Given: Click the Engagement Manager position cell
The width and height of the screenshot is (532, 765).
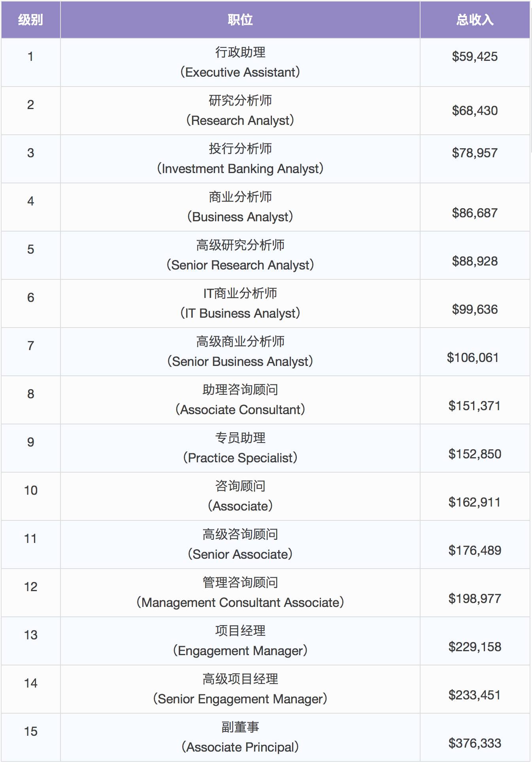Looking at the screenshot, I should click(x=240, y=641).
